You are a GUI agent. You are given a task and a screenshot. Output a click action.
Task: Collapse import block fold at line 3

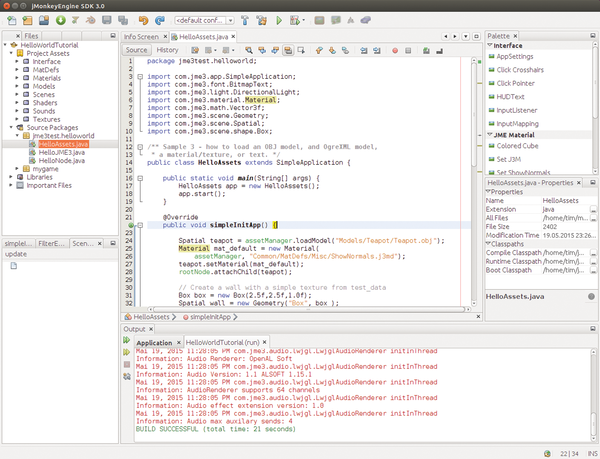(140, 76)
